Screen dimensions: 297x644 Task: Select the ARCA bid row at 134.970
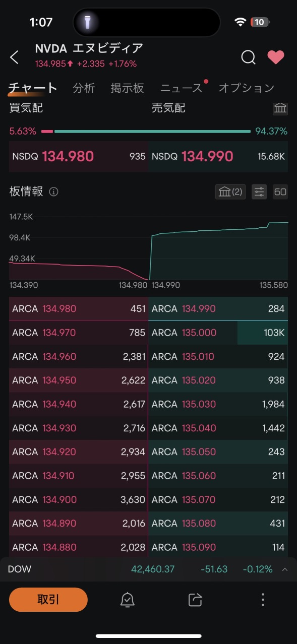tap(79, 333)
